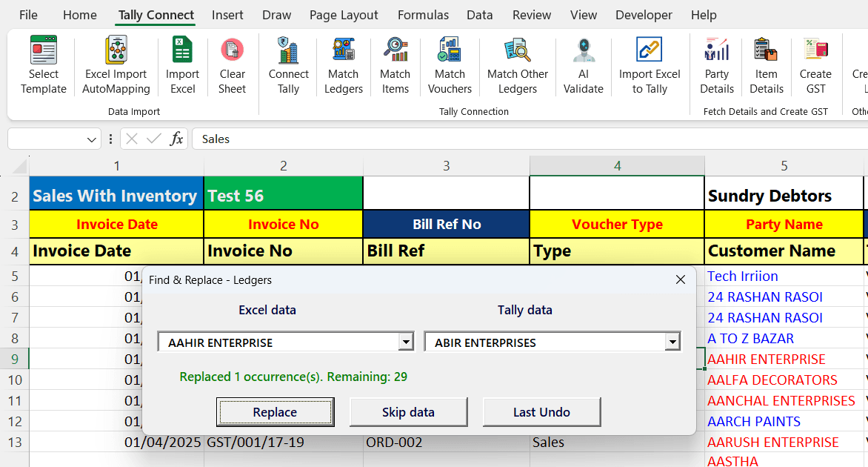Viewport: 868px width, 467px height.
Task: Expand the Excel data AAHIR ENTERPRISE dropdown
Action: [406, 342]
